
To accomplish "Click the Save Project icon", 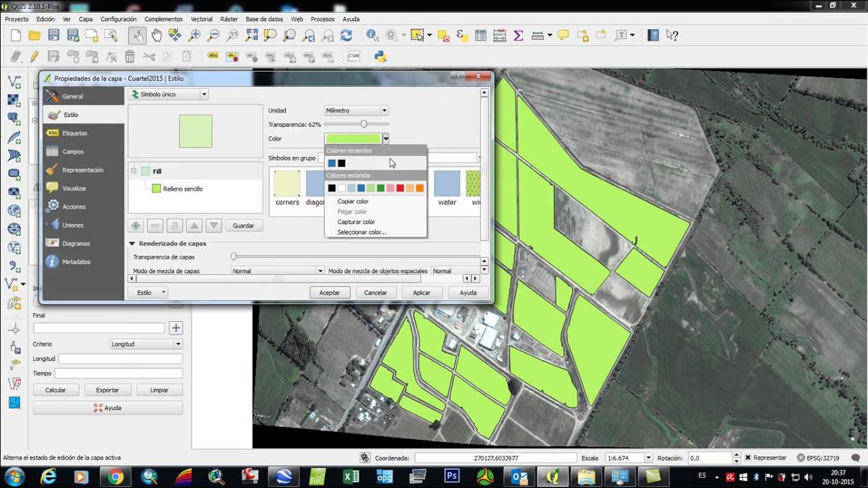I will point(54,35).
